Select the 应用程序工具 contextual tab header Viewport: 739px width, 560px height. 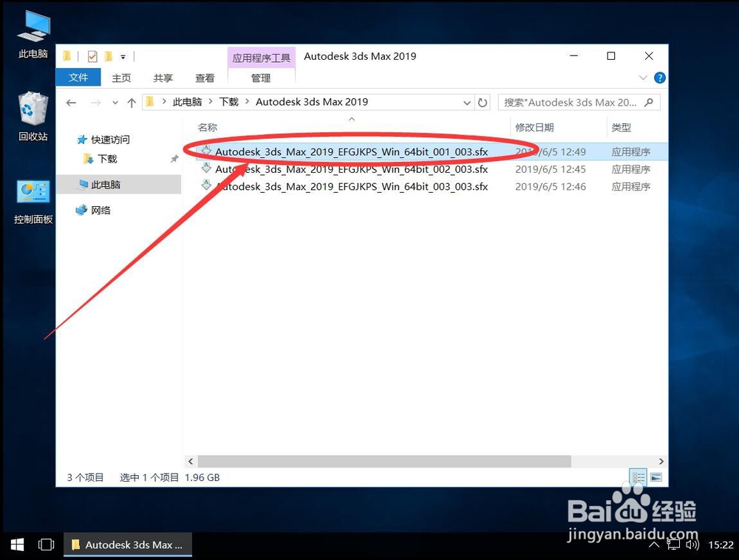261,58
